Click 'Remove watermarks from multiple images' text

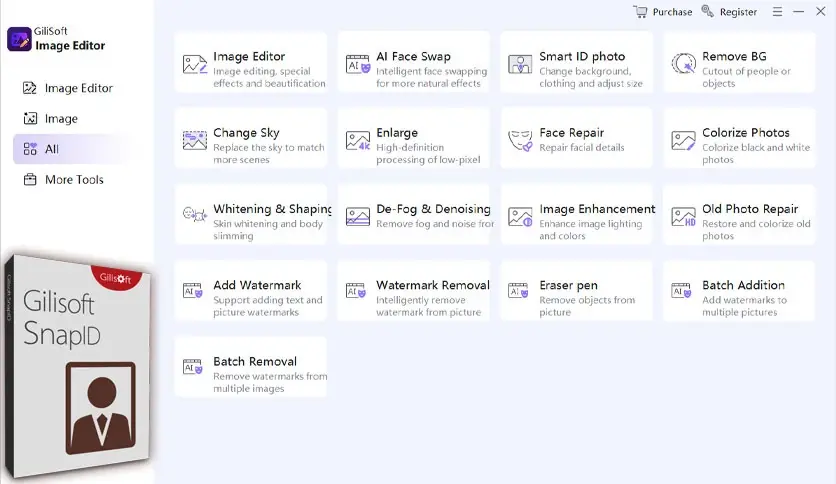tap(270, 382)
